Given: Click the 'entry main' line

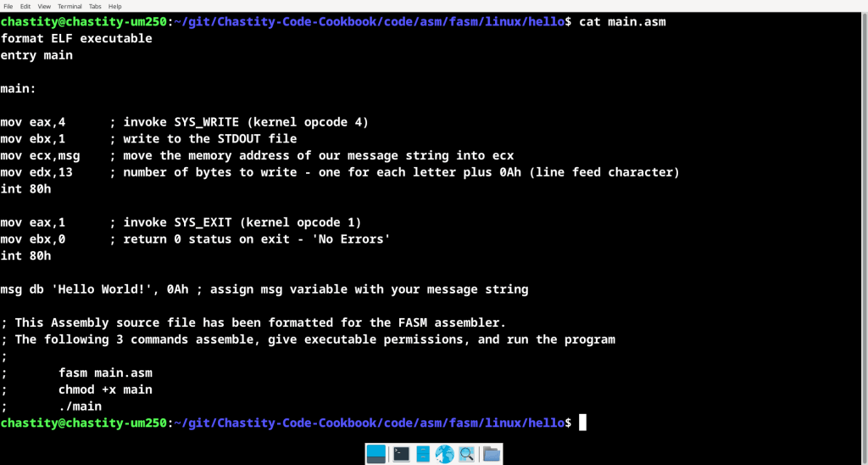Looking at the screenshot, I should point(36,55).
